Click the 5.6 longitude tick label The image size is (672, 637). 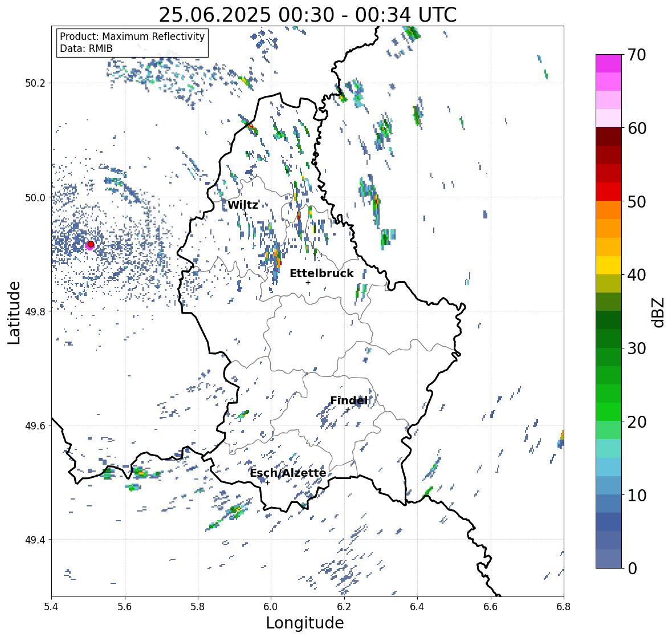(125, 606)
